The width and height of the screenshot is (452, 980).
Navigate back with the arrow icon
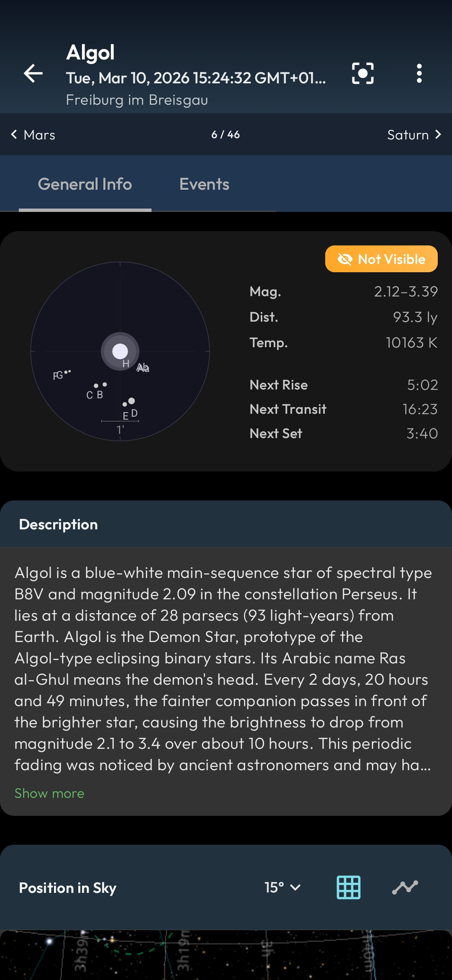[x=33, y=74]
